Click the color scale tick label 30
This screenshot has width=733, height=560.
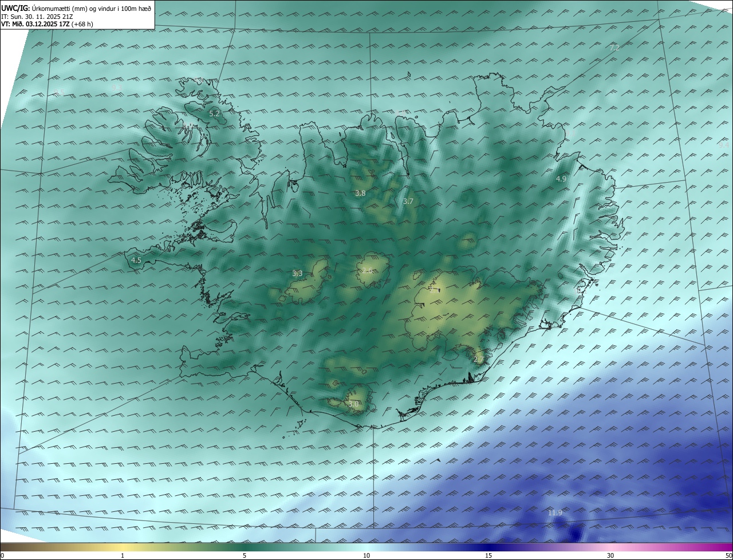click(610, 556)
